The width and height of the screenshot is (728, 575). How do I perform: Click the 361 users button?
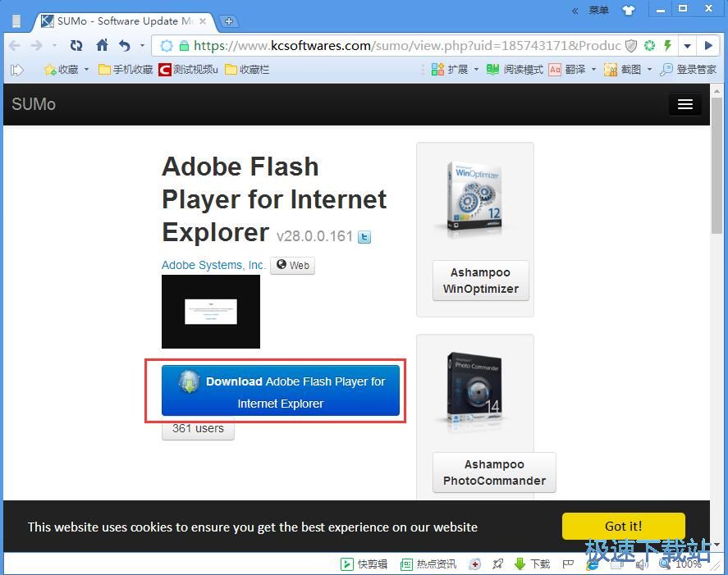pos(198,428)
